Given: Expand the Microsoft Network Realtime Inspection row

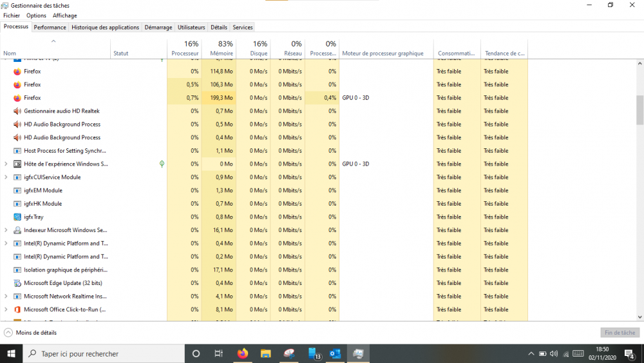Looking at the screenshot, I should (x=6, y=297).
